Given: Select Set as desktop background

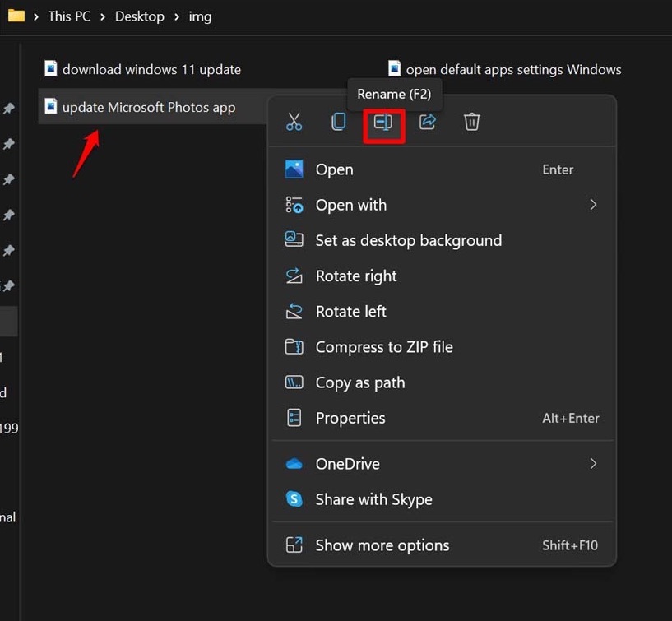Looking at the screenshot, I should click(x=408, y=240).
